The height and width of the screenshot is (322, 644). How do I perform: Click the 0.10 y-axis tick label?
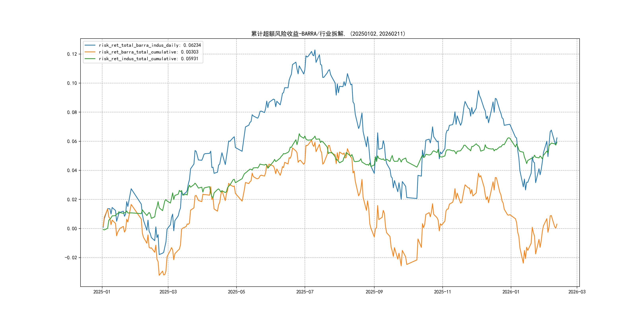(x=72, y=83)
